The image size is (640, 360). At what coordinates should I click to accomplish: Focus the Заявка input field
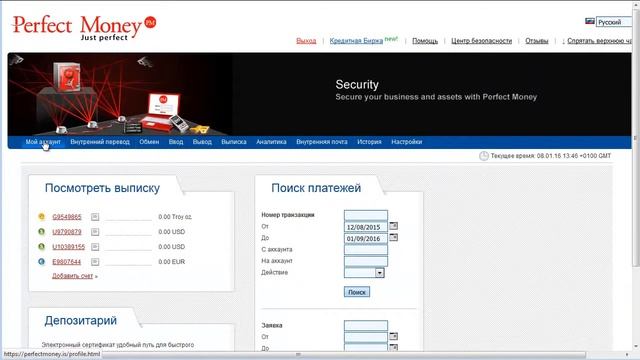[366, 325]
